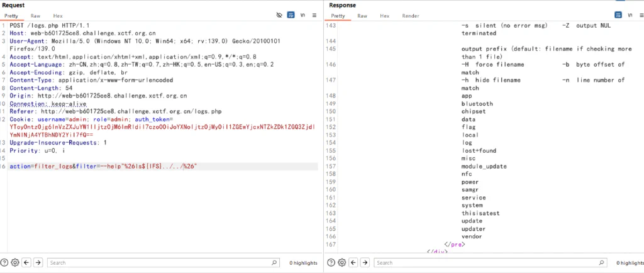
Task: Click magnifier icon in Request search box
Action: tap(274, 263)
